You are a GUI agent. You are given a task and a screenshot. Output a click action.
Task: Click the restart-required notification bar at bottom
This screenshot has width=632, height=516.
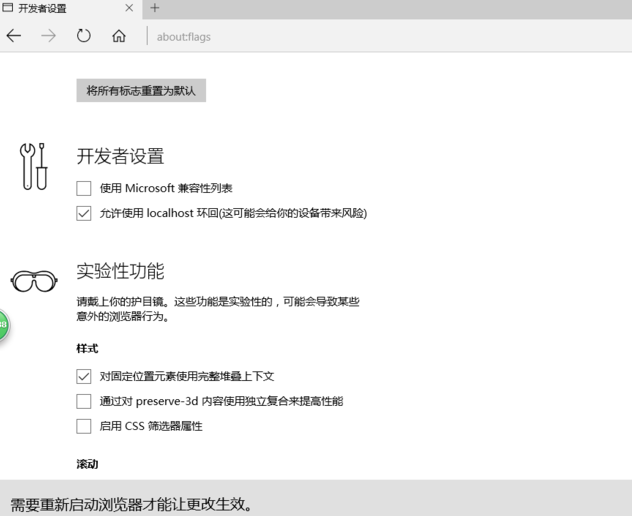(x=316, y=502)
